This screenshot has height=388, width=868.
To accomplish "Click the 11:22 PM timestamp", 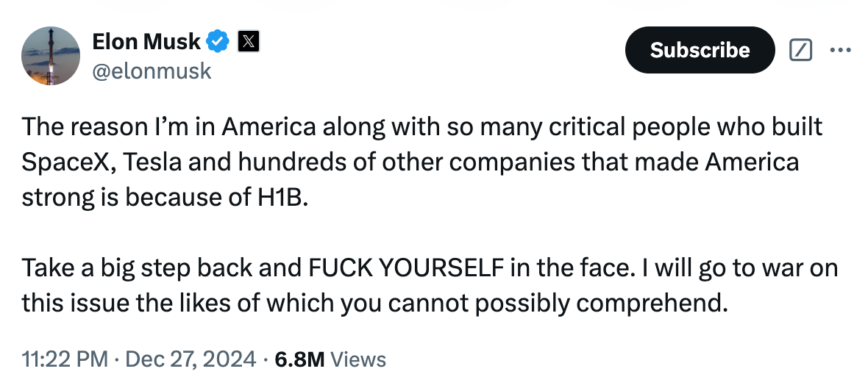I will coord(65,359).
